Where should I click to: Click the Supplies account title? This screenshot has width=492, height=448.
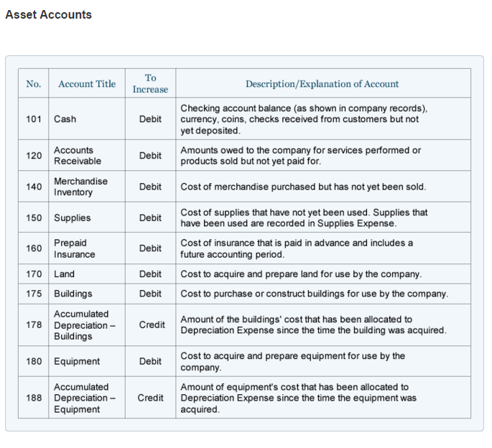pyautogui.click(x=72, y=218)
